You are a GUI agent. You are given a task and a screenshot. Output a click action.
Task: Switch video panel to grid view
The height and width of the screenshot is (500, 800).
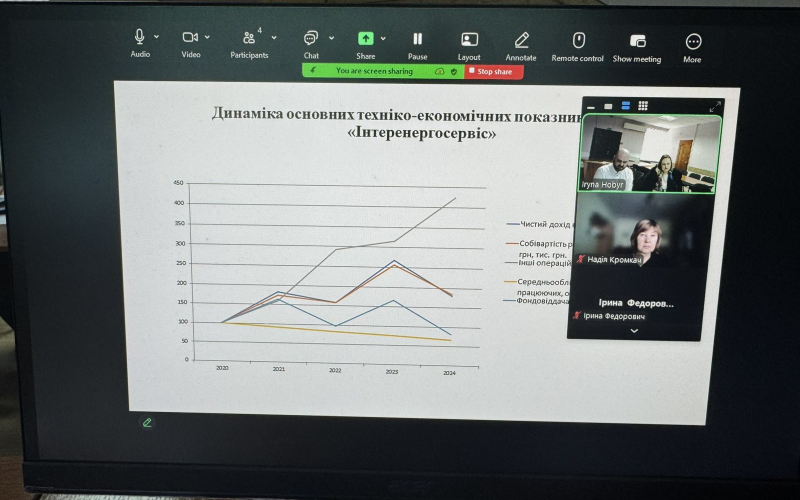(643, 105)
